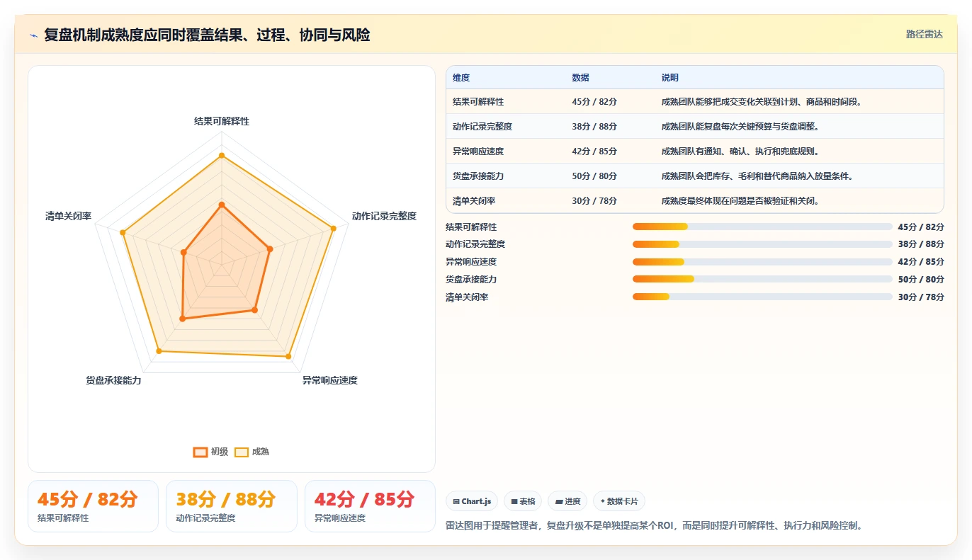
Task: Click description 成熟度最终体现在问题是否被验证和关闭。
Action: [740, 201]
